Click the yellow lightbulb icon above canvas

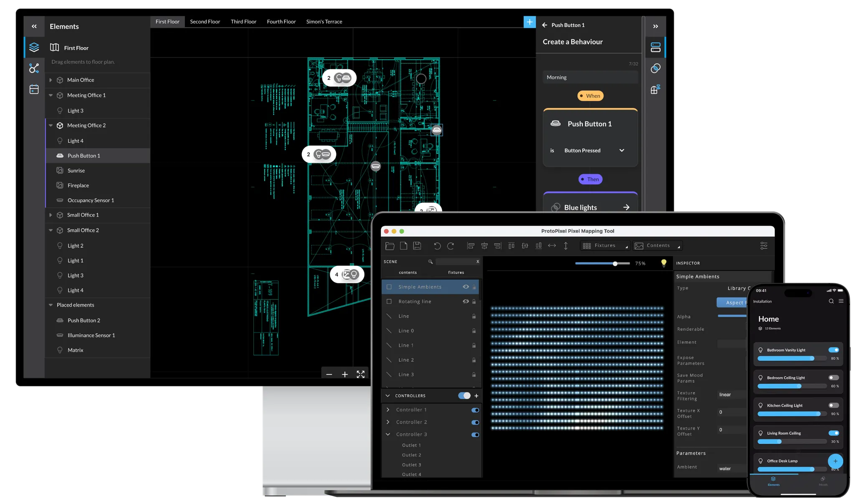pos(664,263)
